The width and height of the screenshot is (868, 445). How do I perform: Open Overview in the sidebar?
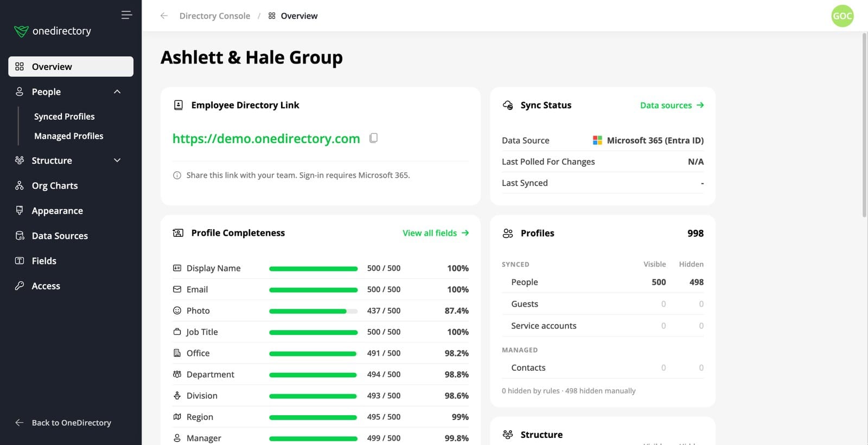point(71,67)
